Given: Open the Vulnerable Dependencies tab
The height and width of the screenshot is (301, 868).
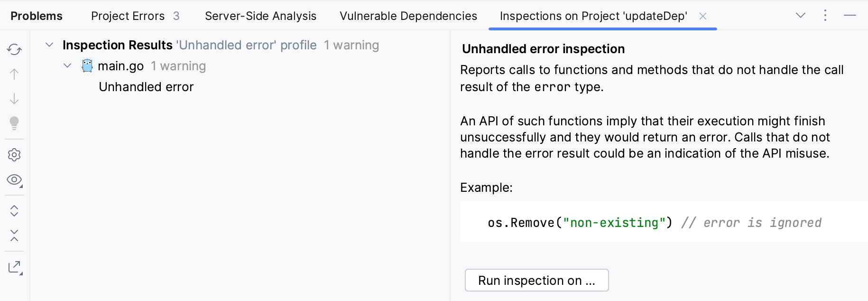Looking at the screenshot, I should (408, 16).
